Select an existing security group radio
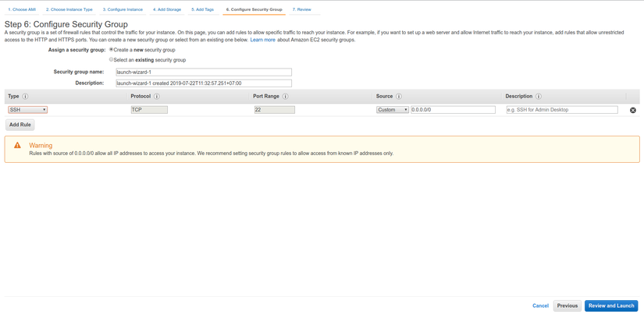 click(111, 59)
